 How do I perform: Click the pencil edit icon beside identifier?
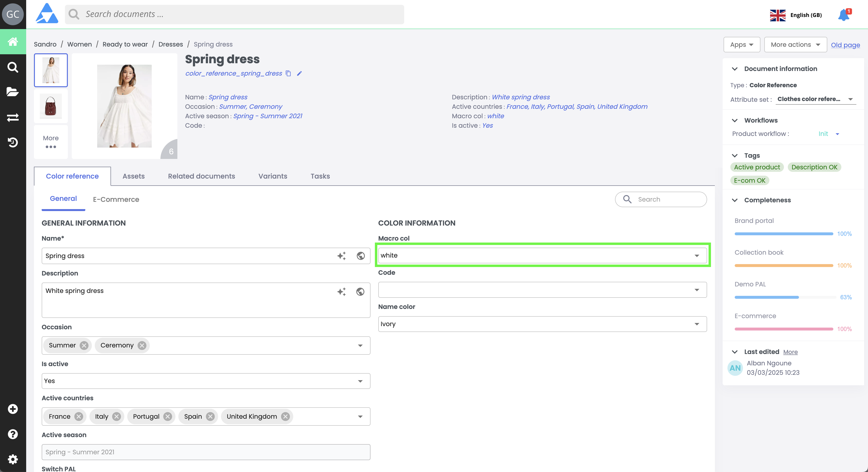[299, 73]
